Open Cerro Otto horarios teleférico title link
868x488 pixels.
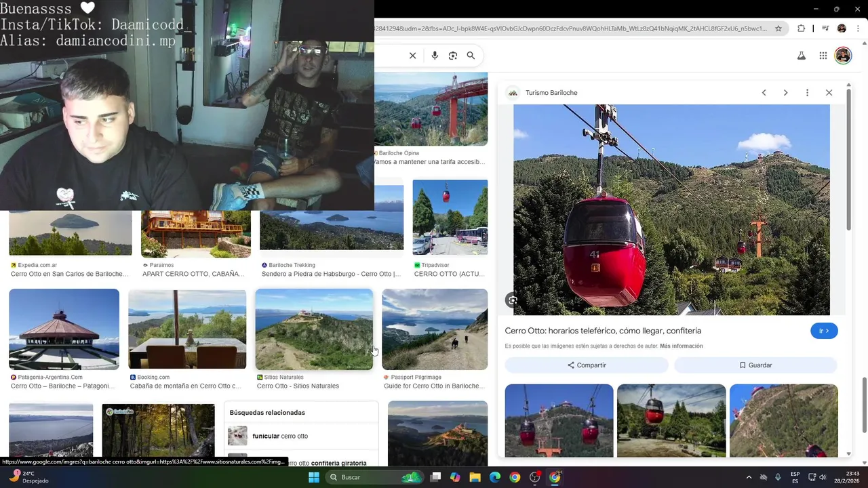pyautogui.click(x=603, y=331)
